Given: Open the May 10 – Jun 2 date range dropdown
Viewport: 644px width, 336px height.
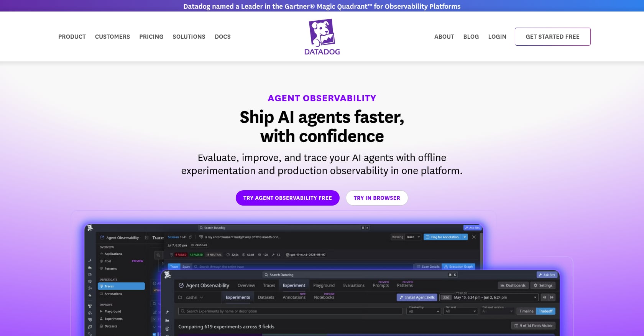Looking at the screenshot, I should coord(489,297).
